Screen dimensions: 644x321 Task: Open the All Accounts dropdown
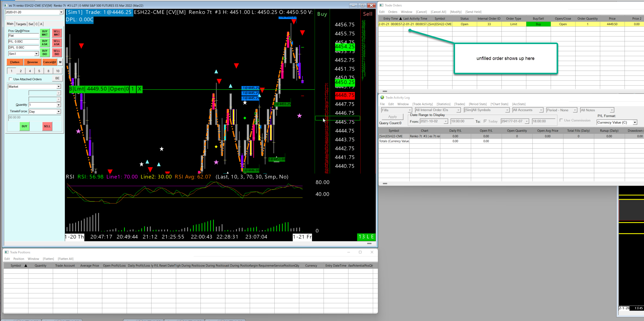pyautogui.click(x=528, y=110)
